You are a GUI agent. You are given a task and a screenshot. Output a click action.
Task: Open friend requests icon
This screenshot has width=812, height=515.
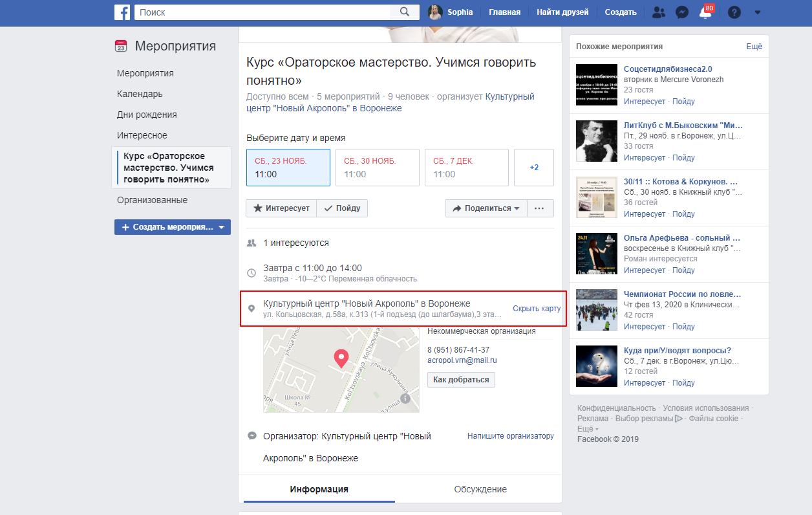tap(658, 12)
